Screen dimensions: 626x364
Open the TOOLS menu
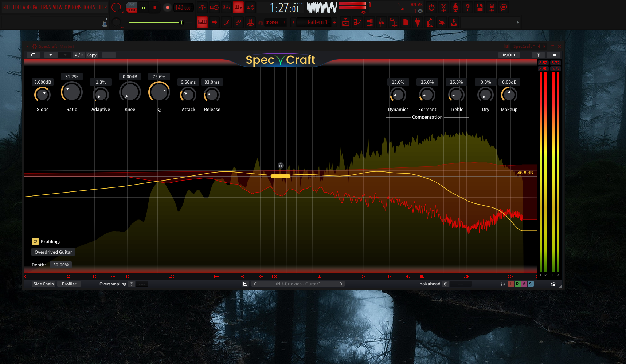click(x=89, y=7)
